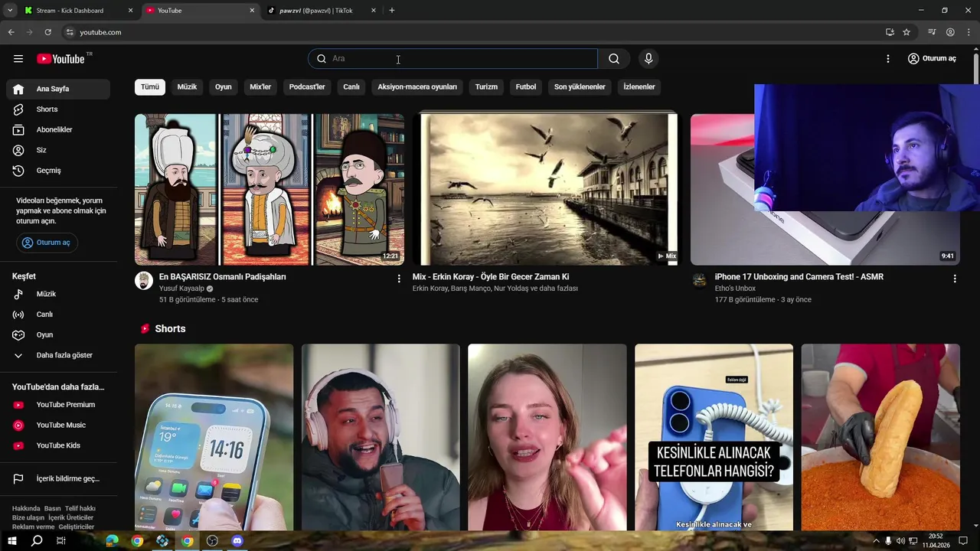Open Chrome's three-dot menu

[969, 32]
